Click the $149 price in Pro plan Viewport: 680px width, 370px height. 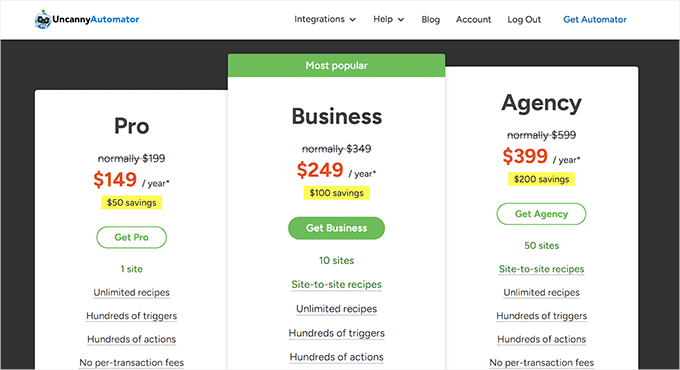pyautogui.click(x=115, y=180)
